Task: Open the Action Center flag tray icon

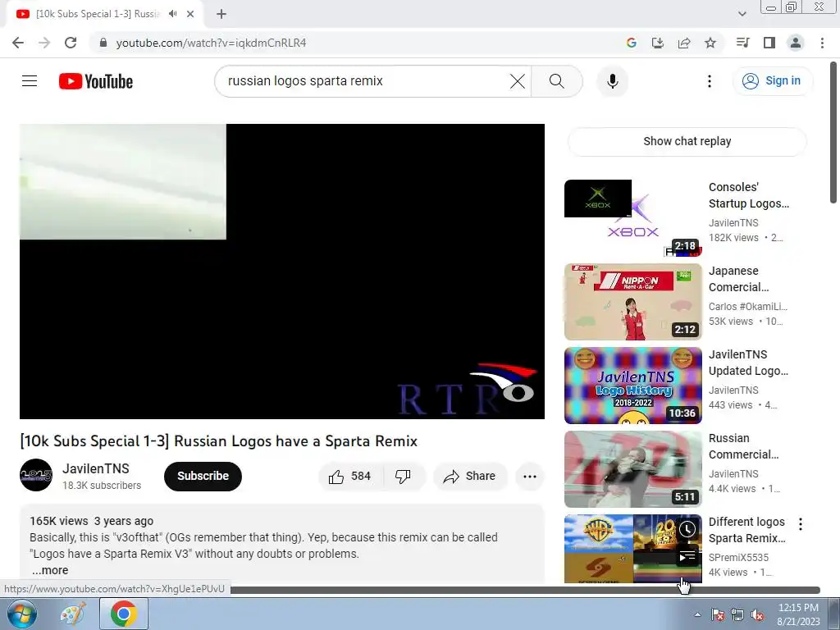Action: (x=718, y=615)
